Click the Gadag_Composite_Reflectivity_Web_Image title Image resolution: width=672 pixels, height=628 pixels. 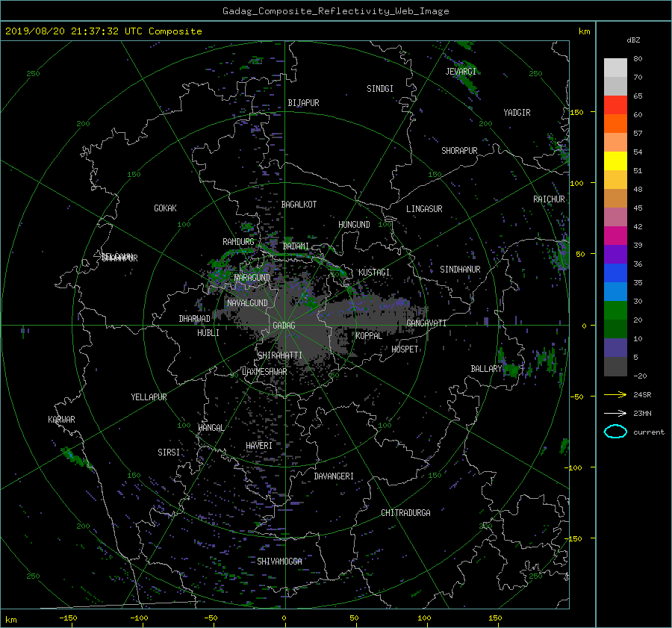(x=335, y=11)
